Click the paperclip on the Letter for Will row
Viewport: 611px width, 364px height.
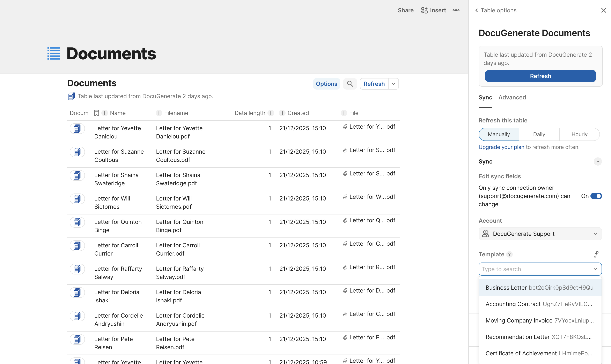point(345,197)
